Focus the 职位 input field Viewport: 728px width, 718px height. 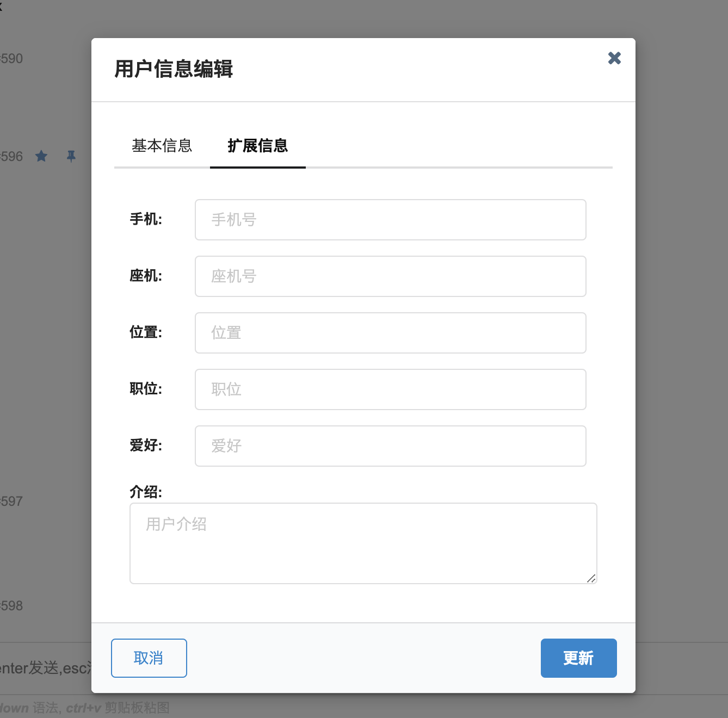click(391, 389)
